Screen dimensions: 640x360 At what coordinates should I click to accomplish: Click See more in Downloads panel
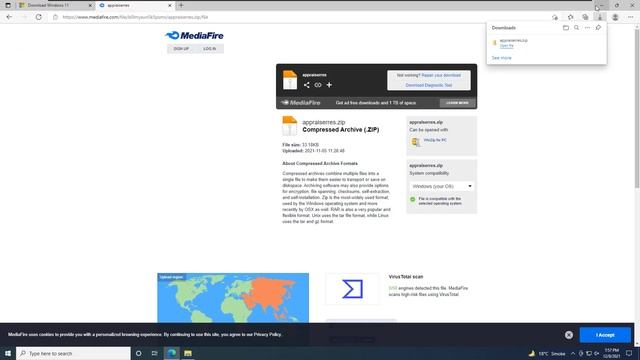(501, 58)
